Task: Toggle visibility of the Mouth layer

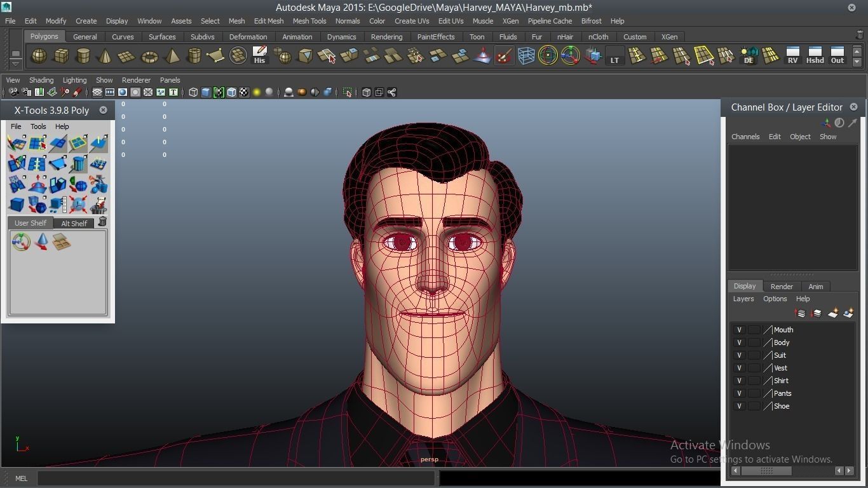Action: (739, 330)
